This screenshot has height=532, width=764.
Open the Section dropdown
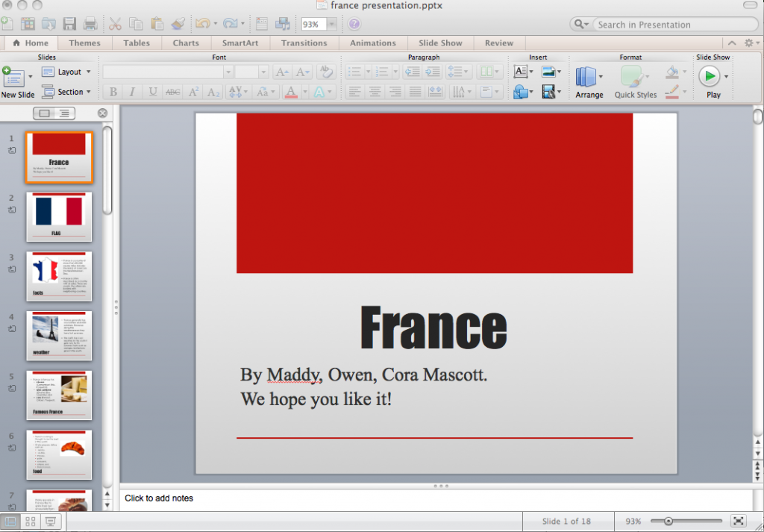(66, 92)
